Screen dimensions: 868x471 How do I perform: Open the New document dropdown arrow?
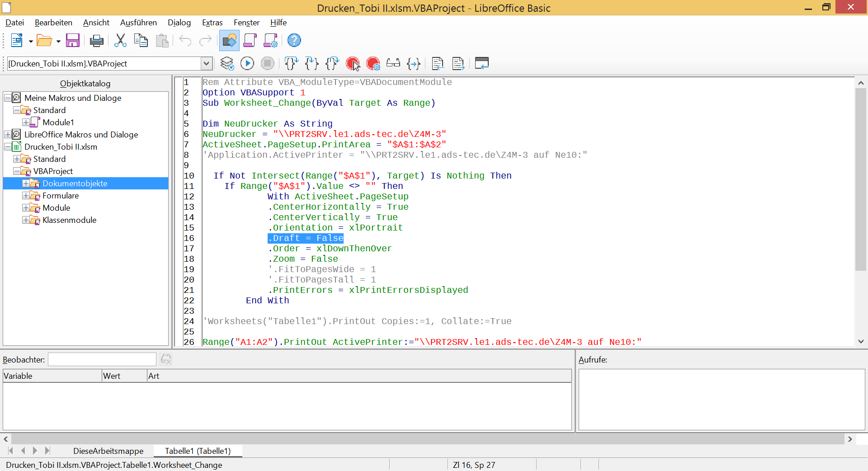[x=31, y=41]
